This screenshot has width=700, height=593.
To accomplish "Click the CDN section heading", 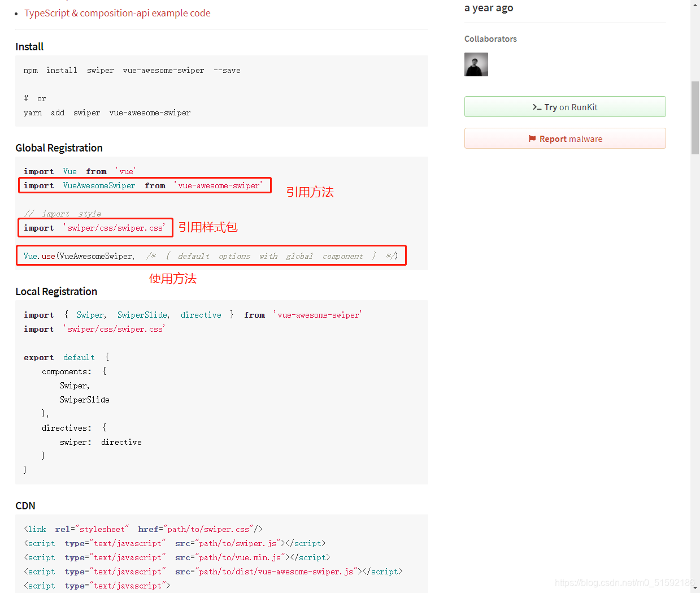I will click(x=25, y=506).
